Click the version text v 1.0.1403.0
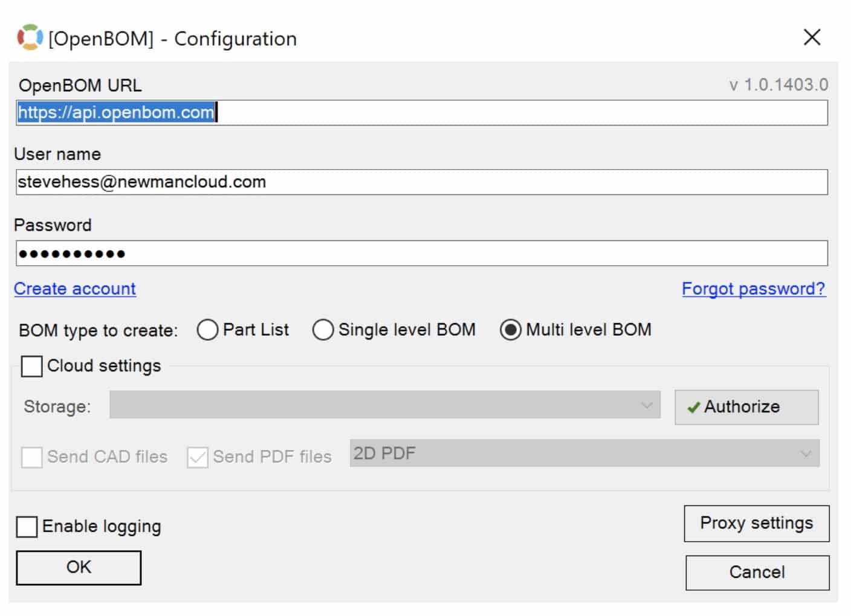The height and width of the screenshot is (616, 851). [x=778, y=85]
